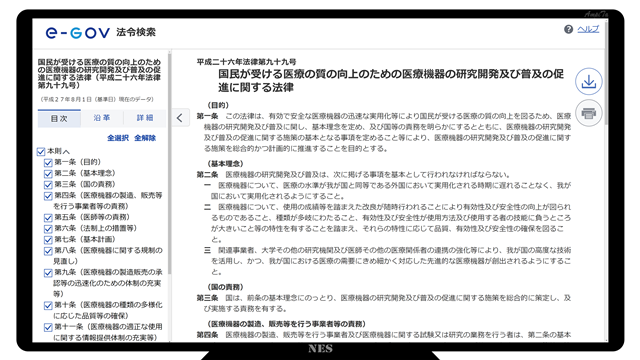This screenshot has height=360, width=640.
Task: Collapse the 本則 tree with its caret
Action: 66,152
